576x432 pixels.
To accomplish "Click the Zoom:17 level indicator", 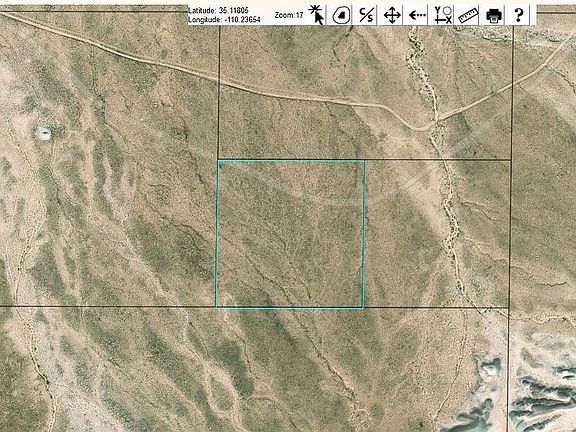I will [x=289, y=15].
